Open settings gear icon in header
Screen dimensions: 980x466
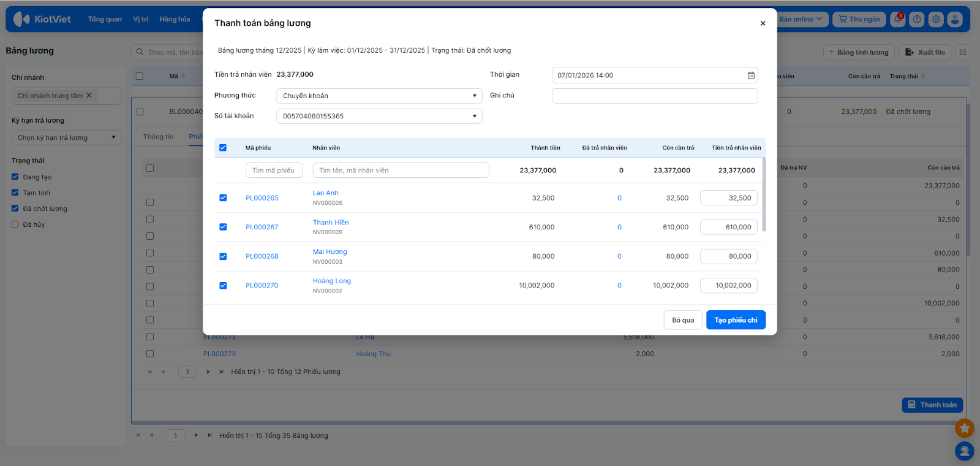point(936,19)
